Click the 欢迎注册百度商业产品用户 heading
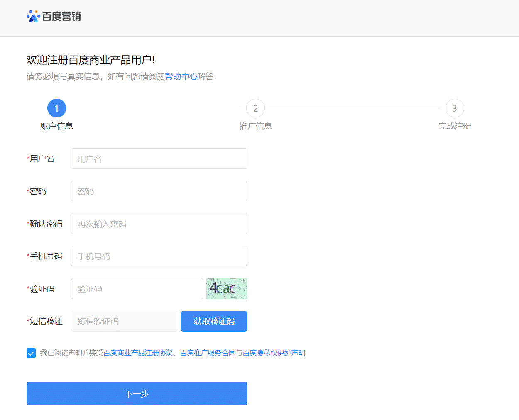This screenshot has width=519, height=420. coord(91,60)
